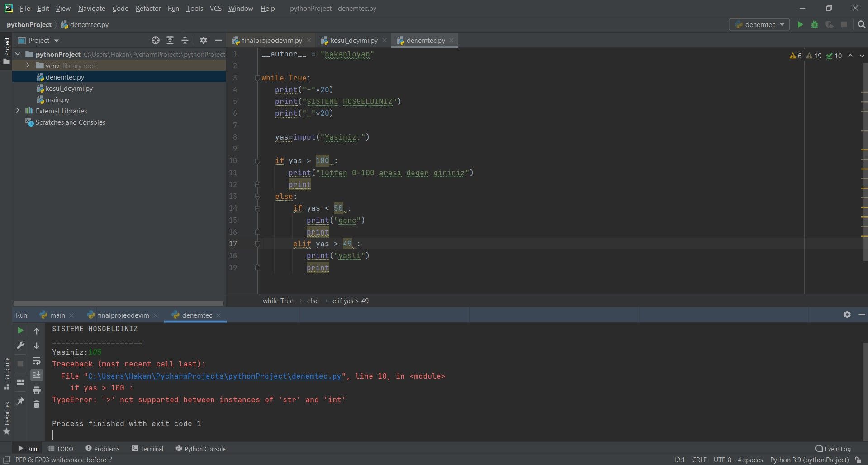Toggle scroll to end in console
Screen dimensions: 868x465
pos(37,375)
